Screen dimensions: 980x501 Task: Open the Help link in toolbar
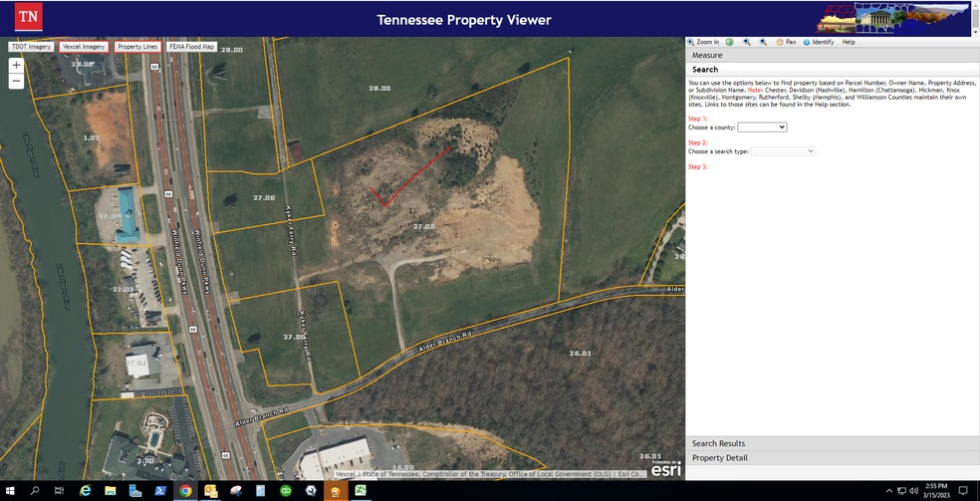click(849, 42)
